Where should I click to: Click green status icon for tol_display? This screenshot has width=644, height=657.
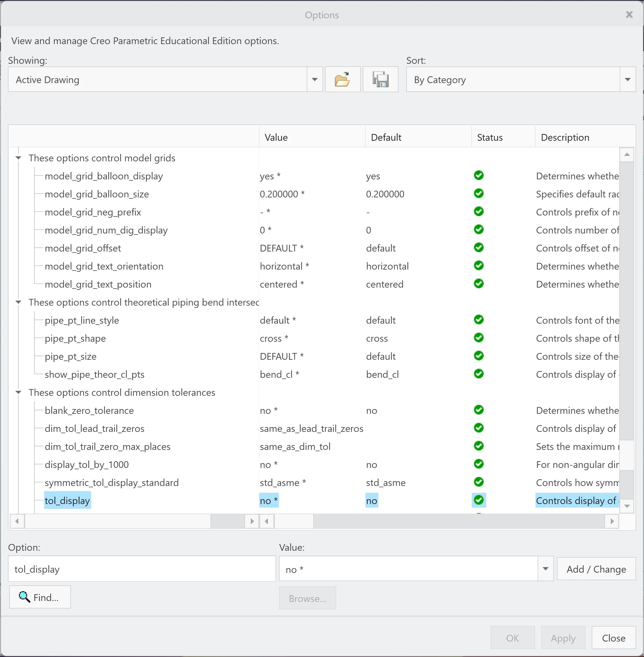pos(479,500)
